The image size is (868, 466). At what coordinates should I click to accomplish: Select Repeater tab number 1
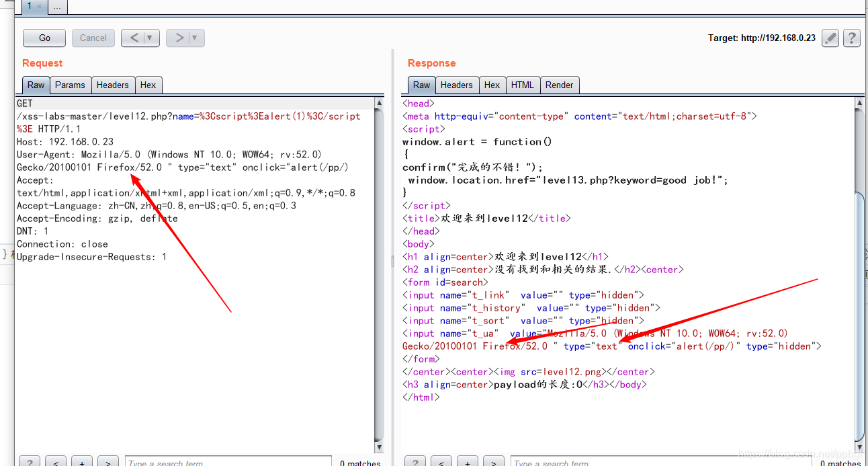point(29,6)
